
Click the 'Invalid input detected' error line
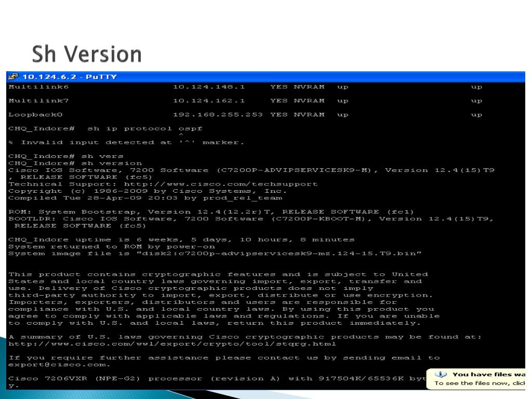(126, 142)
